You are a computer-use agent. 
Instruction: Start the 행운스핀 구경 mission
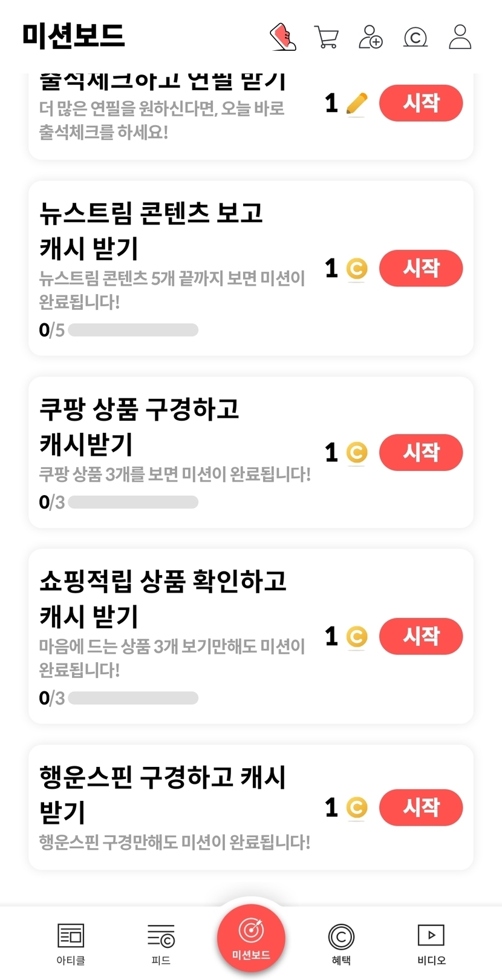421,807
